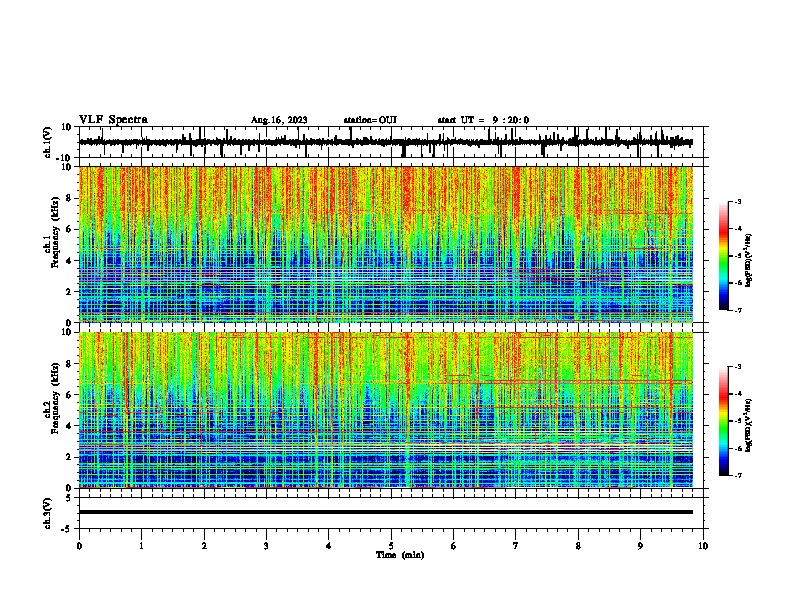Click time axis tick label '3'
Screen dimensions: 792x612
coord(266,546)
